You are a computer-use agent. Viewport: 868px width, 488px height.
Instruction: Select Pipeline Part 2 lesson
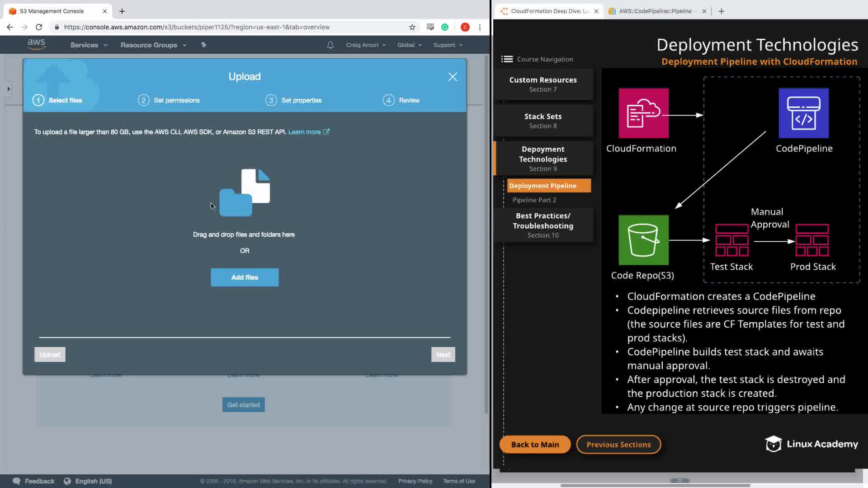pos(534,200)
